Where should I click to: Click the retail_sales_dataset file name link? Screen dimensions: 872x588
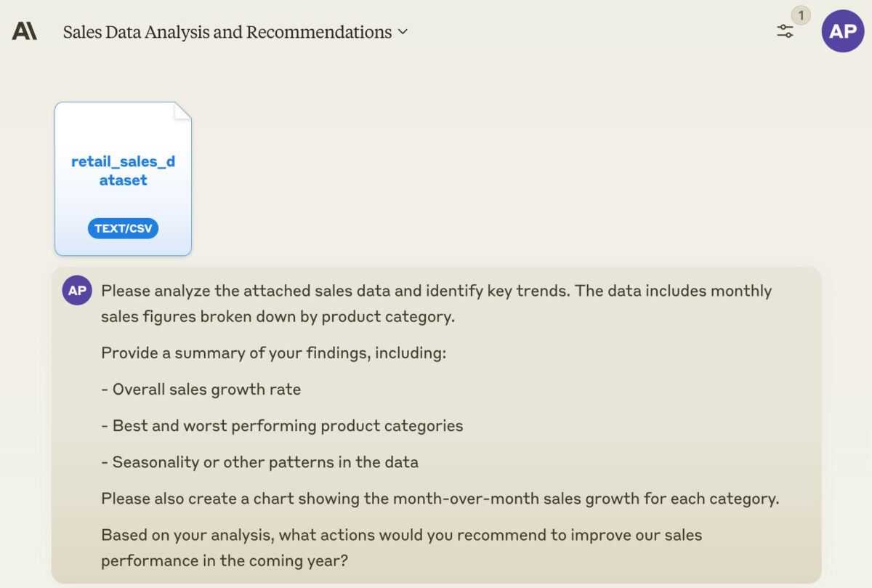point(123,170)
